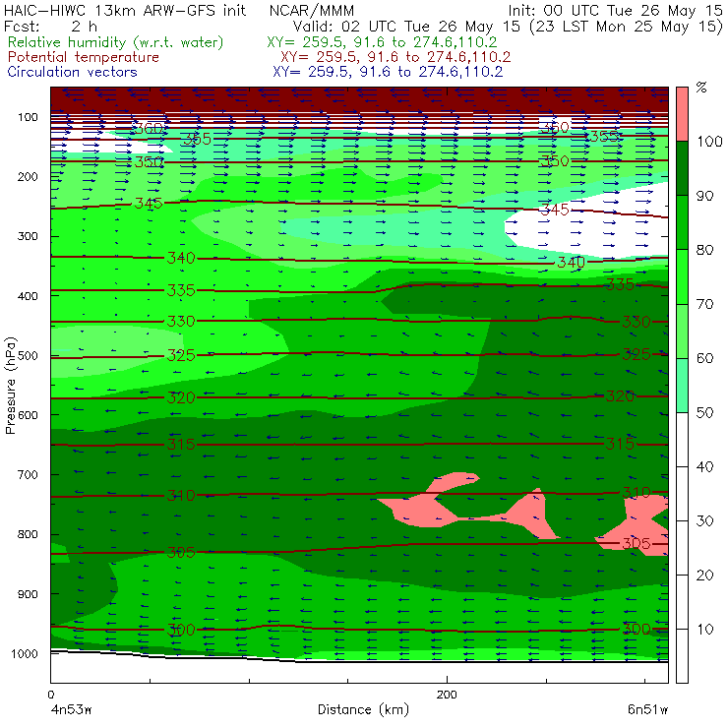Click the green XY coordinates line
Viewport: 728px width, 728px height.
click(382, 42)
